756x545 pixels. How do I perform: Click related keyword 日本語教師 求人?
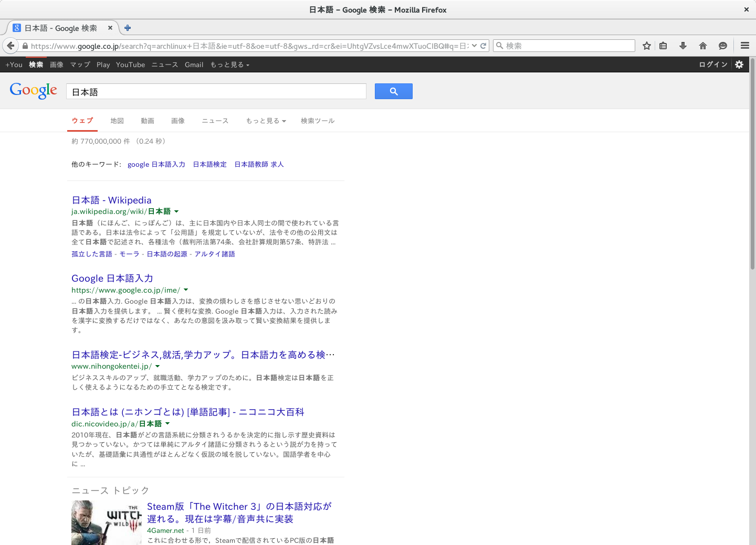(259, 164)
